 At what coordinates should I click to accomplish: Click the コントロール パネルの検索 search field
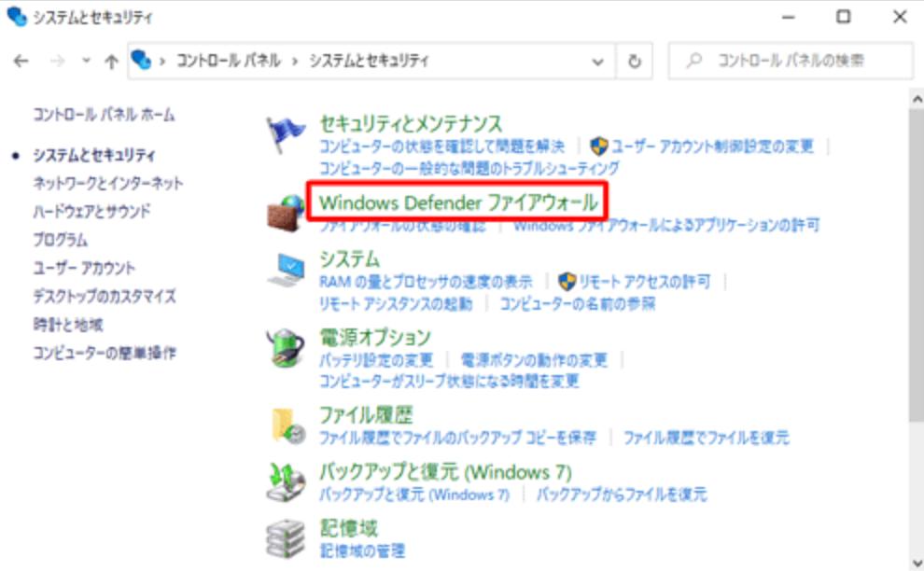pyautogui.click(x=791, y=61)
